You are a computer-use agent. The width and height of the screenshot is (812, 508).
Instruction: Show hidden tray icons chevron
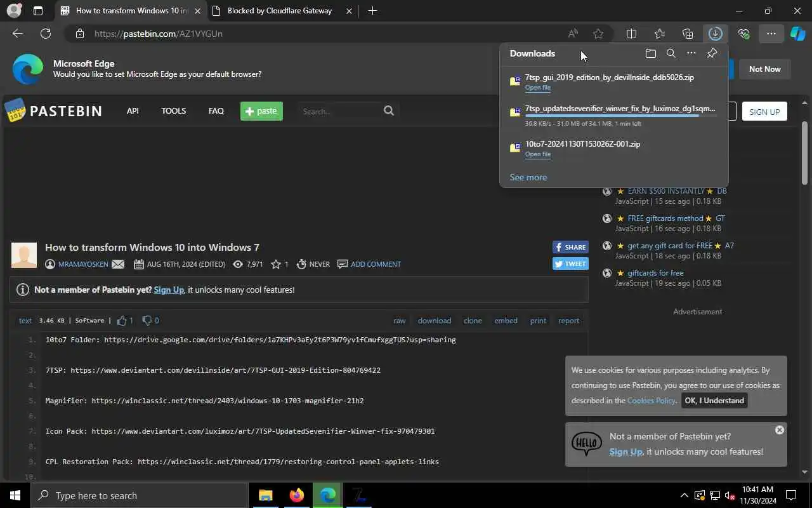tap(684, 495)
